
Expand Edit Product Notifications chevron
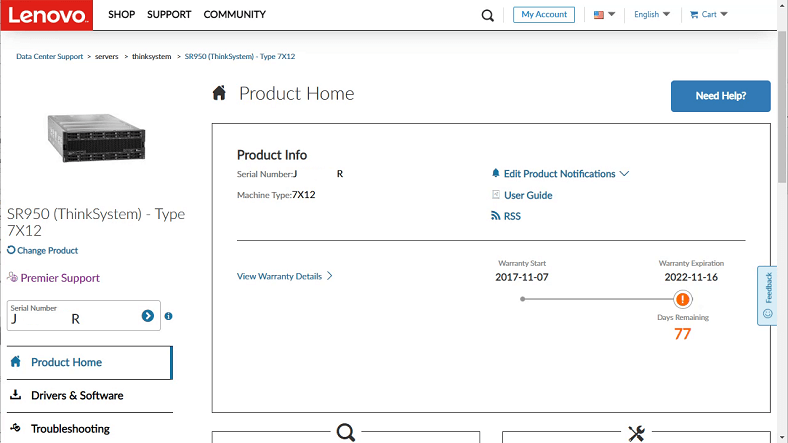(624, 174)
